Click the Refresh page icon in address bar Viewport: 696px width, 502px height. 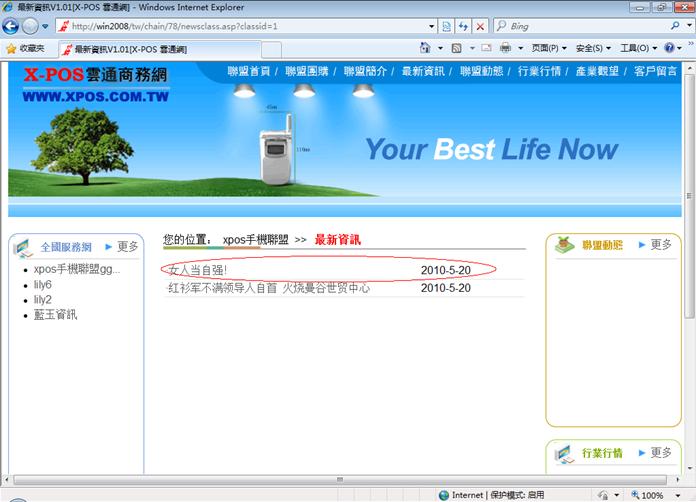[x=462, y=26]
